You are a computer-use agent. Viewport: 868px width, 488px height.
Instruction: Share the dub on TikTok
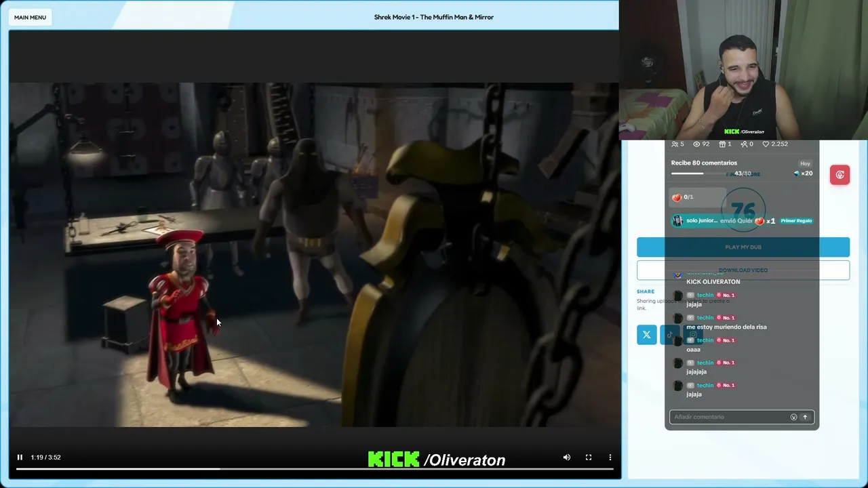click(670, 335)
